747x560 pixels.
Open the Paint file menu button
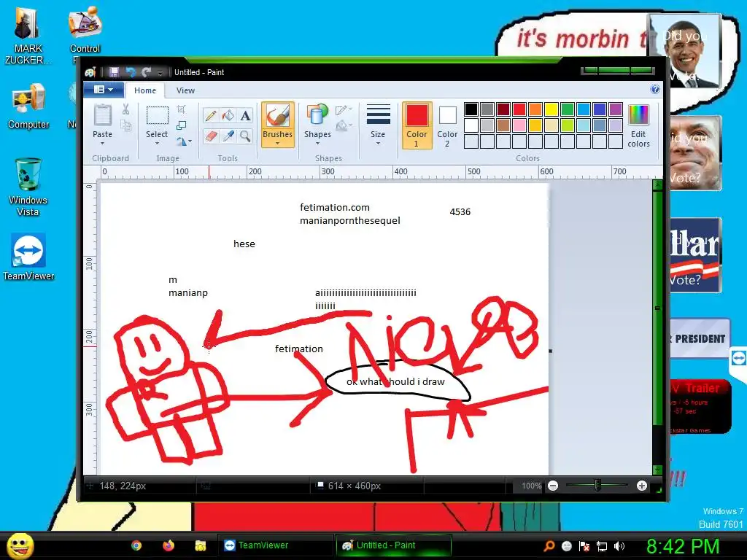click(104, 90)
